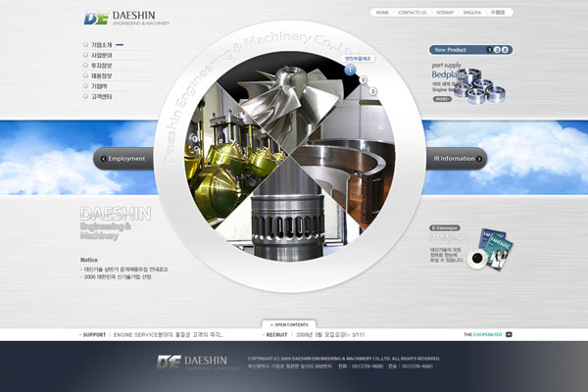Click the curved steel bearing image segment
The image size is (588, 392).
(349, 158)
